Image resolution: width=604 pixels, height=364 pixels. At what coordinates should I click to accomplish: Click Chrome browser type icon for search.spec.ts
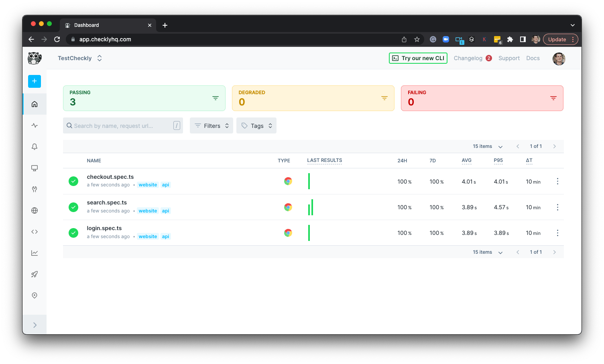click(x=288, y=207)
